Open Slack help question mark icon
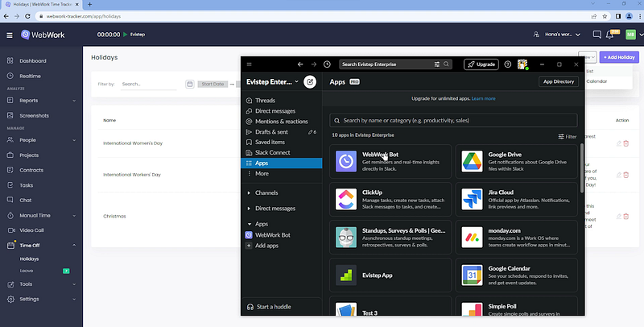The width and height of the screenshot is (644, 327). [508, 64]
